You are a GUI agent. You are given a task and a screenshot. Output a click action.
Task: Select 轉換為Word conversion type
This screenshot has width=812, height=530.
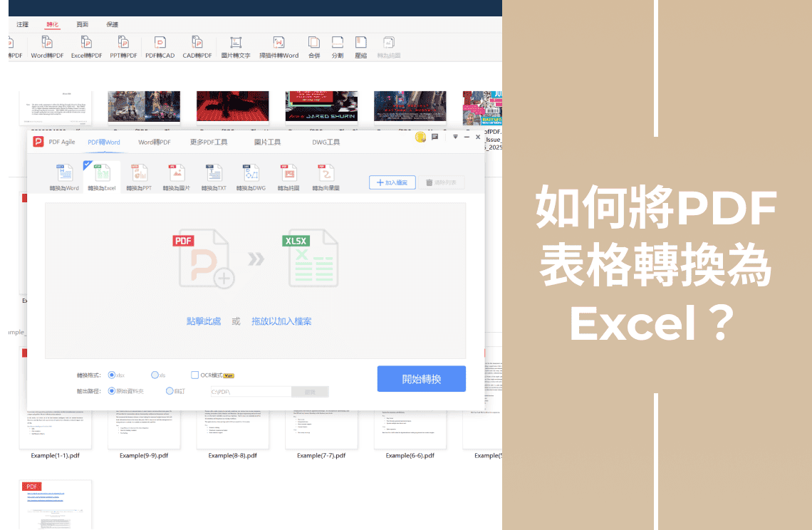(64, 177)
